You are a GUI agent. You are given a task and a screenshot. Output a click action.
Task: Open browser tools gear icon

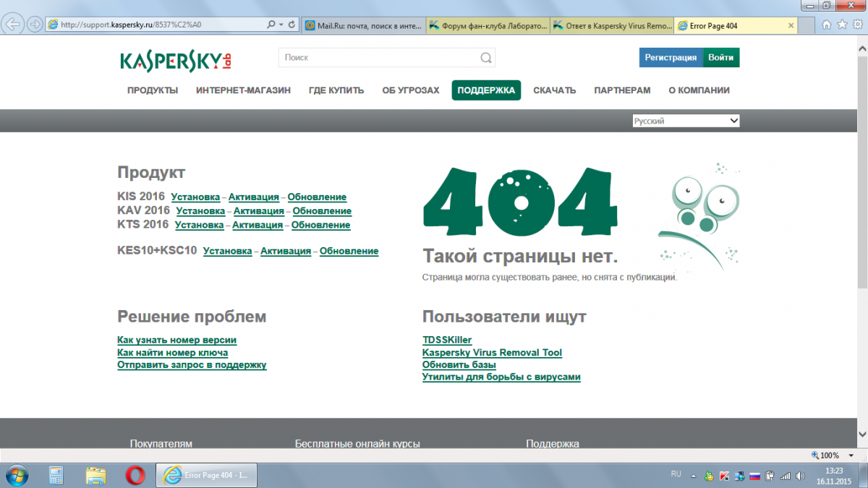(x=856, y=25)
